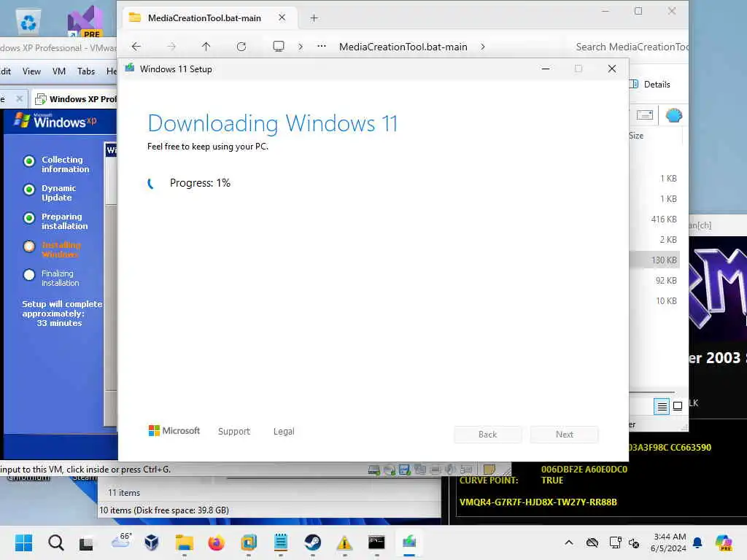Select the 416 KB file row
The width and height of the screenshot is (747, 560).
[x=654, y=219]
